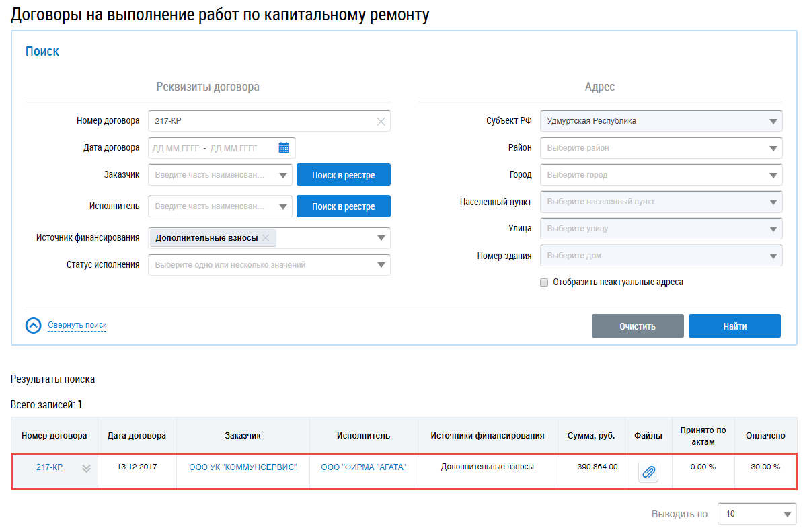Open the 'Город' selection dropdown
This screenshot has height=532, width=803.
click(x=772, y=176)
